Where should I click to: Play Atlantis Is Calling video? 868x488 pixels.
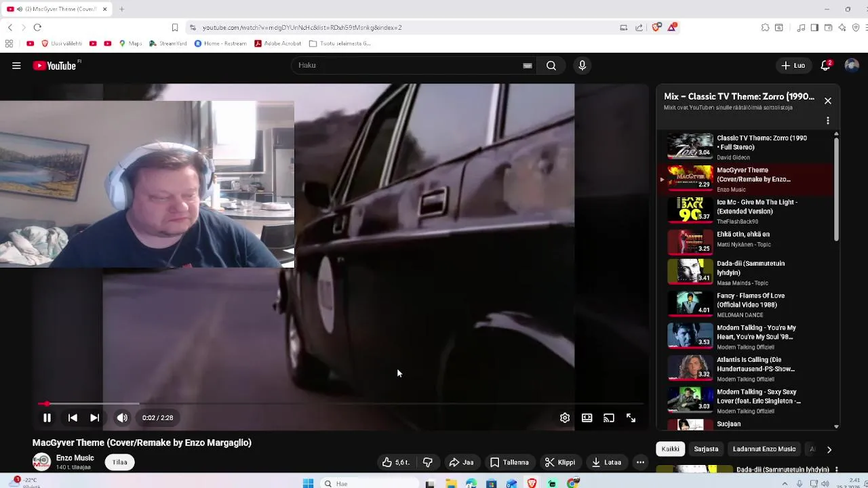click(746, 369)
